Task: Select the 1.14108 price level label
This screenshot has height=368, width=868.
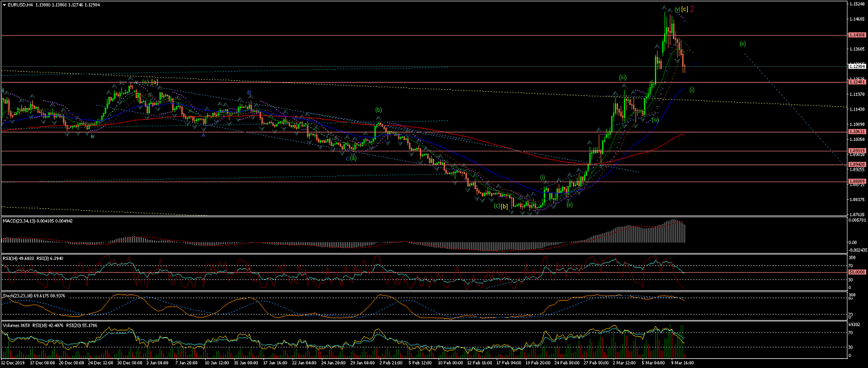Action: pyautogui.click(x=856, y=36)
